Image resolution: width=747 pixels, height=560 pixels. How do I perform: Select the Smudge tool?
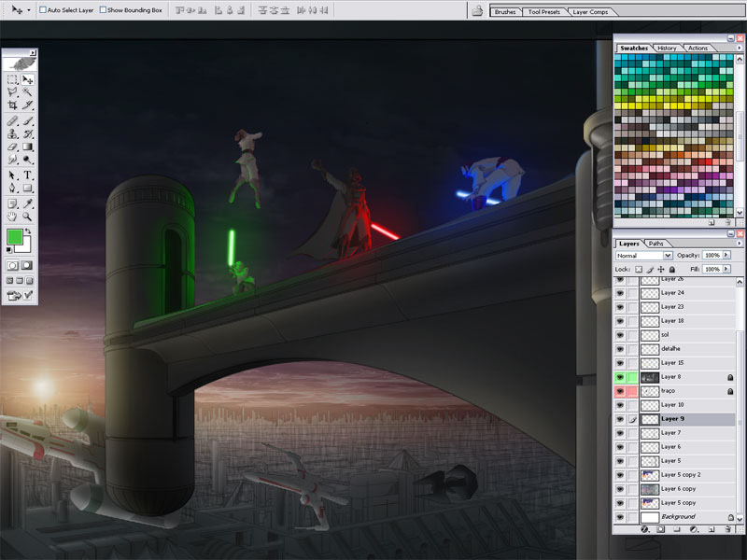13,160
